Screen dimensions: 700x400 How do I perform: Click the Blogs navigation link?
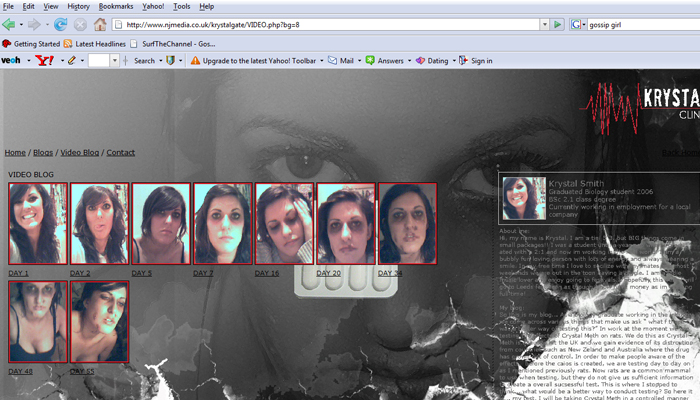(43, 152)
